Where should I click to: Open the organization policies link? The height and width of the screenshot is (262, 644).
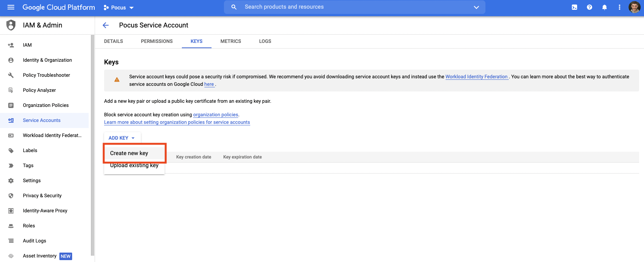click(x=216, y=115)
